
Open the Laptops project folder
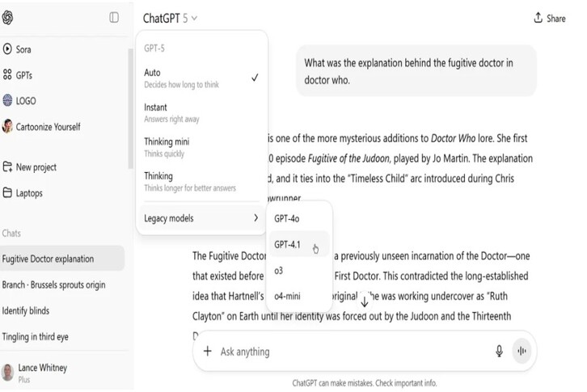click(x=23, y=193)
